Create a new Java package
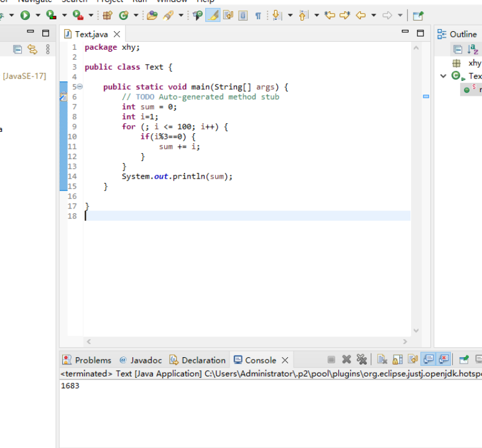 tap(108, 15)
